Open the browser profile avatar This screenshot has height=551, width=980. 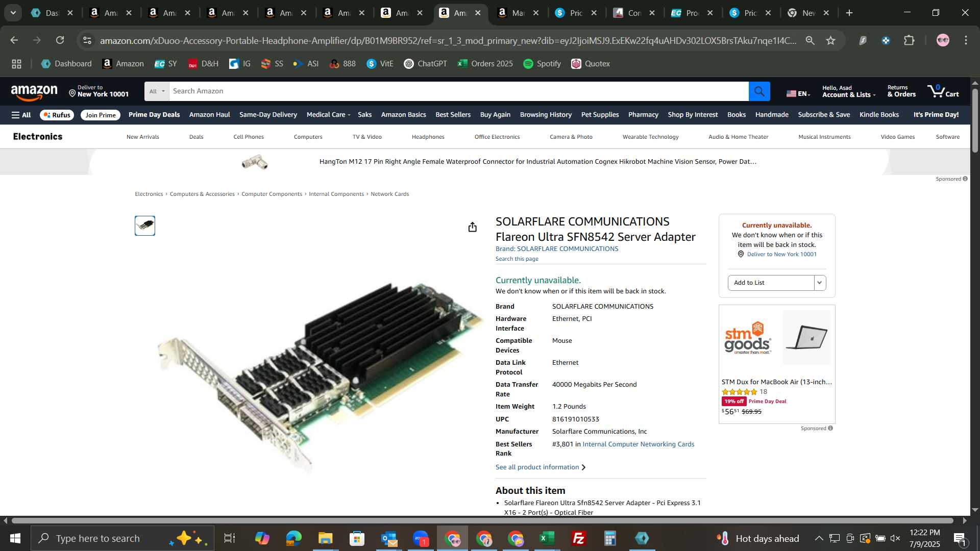(x=943, y=40)
